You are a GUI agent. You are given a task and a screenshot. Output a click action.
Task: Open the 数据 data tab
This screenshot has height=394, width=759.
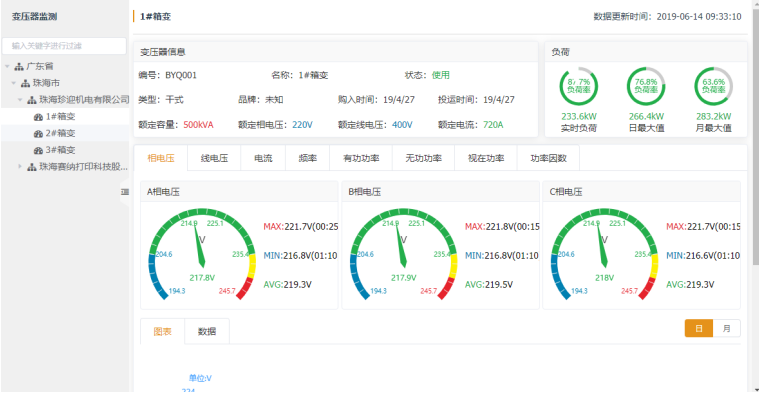207,332
